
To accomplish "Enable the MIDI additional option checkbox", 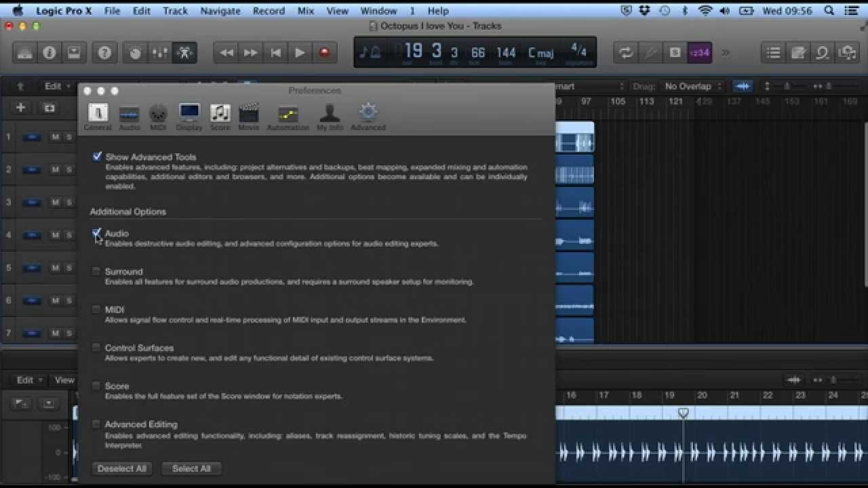I will 96,309.
